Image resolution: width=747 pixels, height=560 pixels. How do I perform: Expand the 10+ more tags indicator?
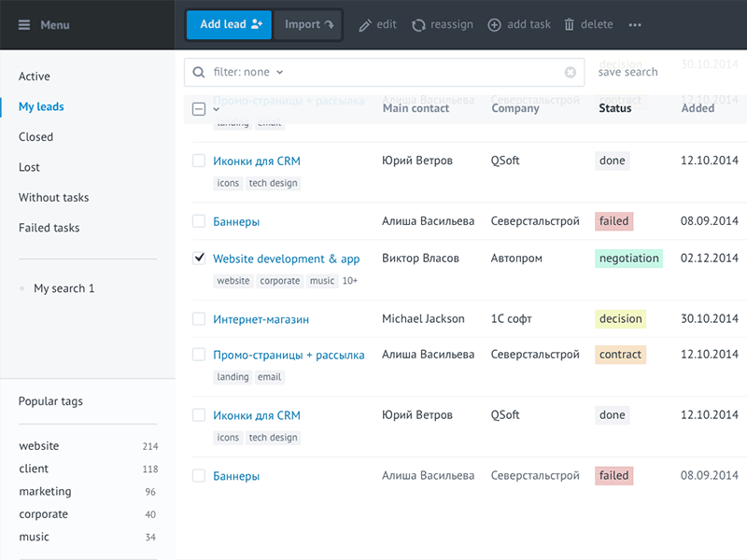click(x=350, y=281)
